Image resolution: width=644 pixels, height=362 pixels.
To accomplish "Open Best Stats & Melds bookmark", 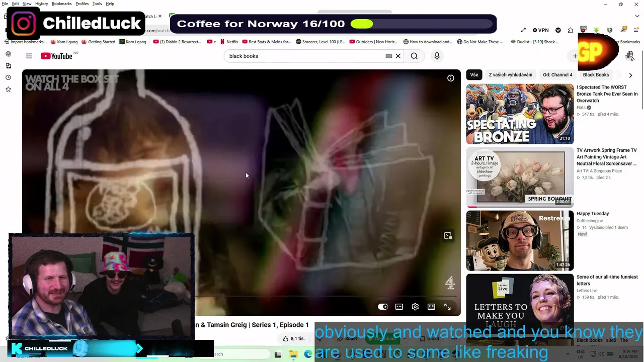I will click(x=267, y=42).
